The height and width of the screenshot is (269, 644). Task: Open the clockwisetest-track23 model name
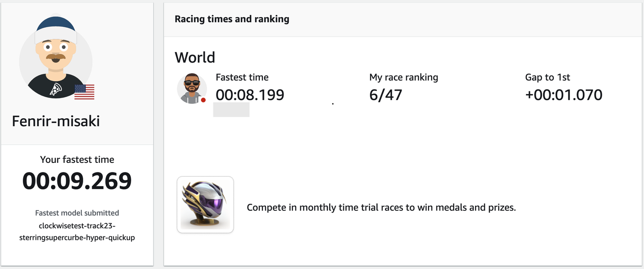(77, 231)
